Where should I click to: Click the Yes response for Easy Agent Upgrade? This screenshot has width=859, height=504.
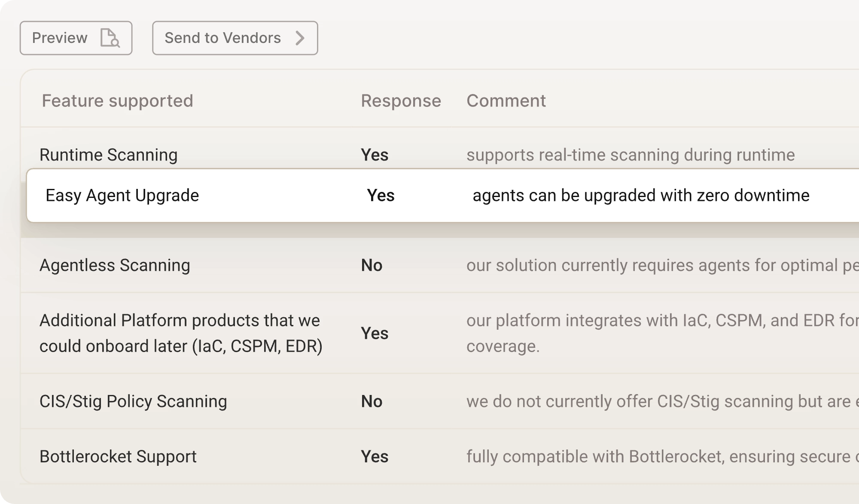coord(381,195)
